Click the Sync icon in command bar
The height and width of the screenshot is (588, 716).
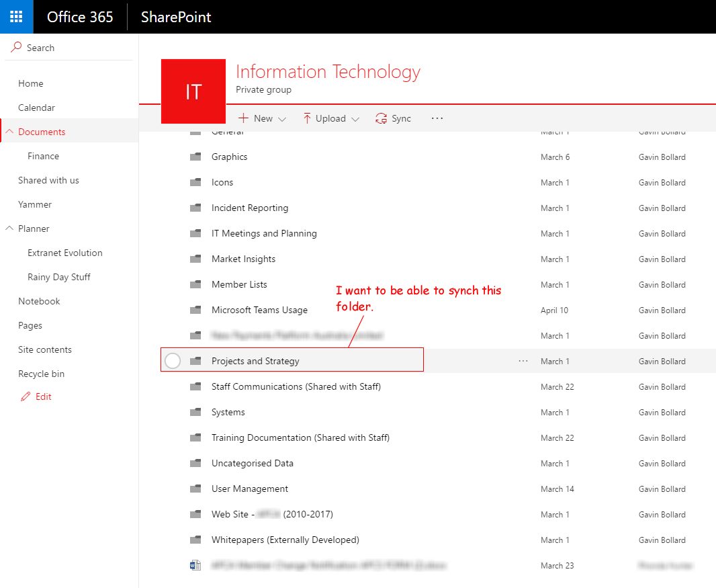[381, 118]
